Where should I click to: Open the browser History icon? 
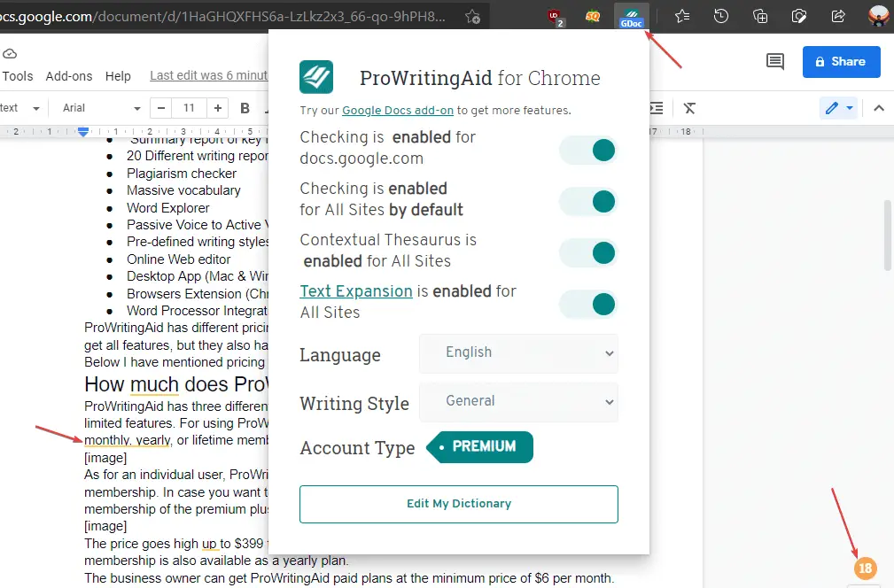pos(721,17)
